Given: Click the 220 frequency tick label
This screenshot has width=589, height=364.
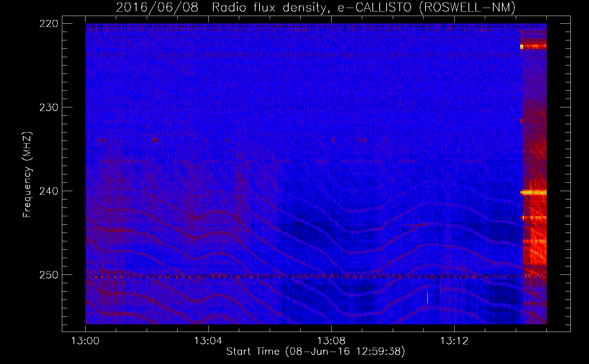Looking at the screenshot, I should [x=48, y=23].
